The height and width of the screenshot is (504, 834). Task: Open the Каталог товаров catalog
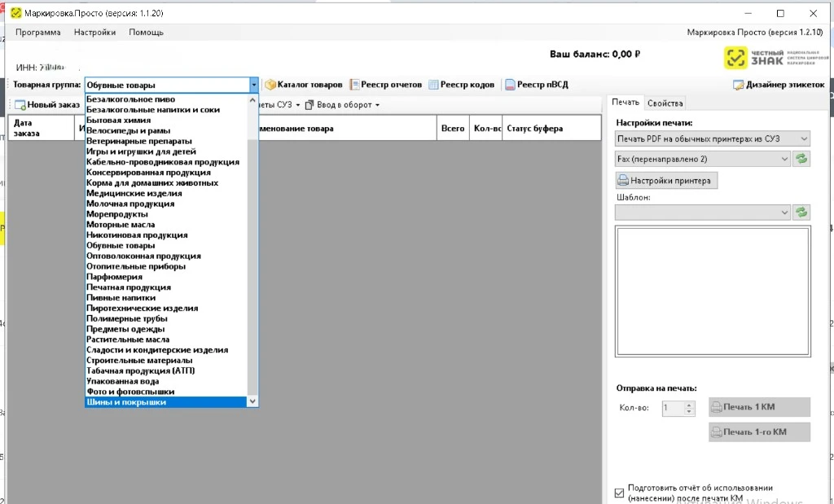click(x=304, y=85)
